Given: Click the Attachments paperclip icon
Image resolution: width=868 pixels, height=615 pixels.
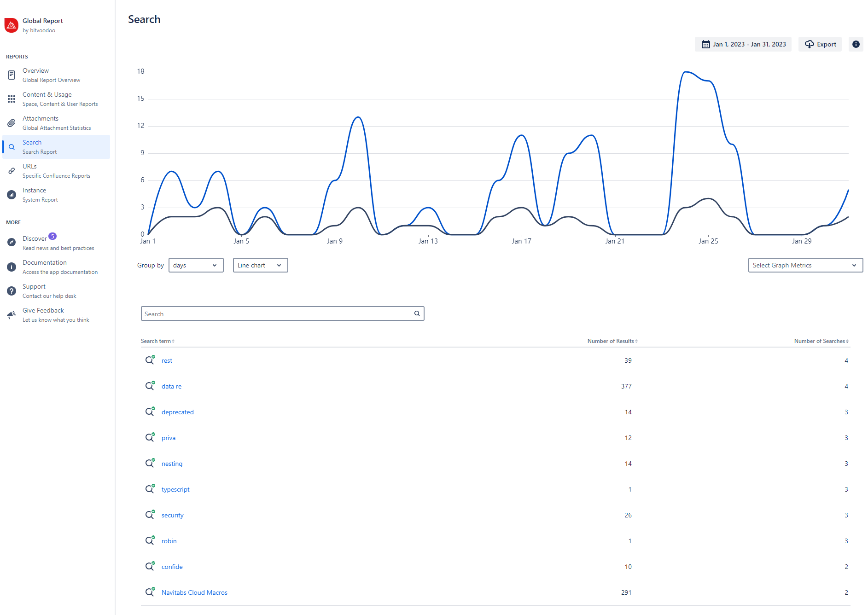Looking at the screenshot, I should 12,123.
